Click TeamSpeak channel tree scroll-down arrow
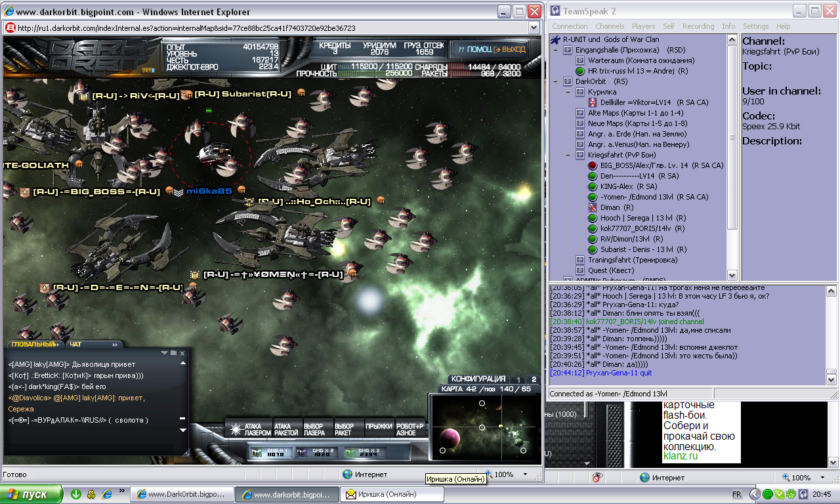The height and width of the screenshot is (504, 840). [732, 275]
